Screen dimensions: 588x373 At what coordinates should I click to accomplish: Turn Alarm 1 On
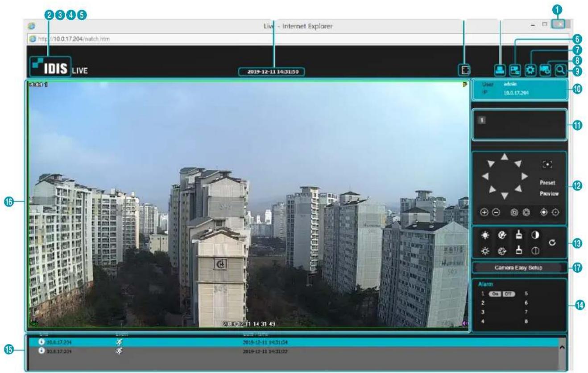point(495,294)
